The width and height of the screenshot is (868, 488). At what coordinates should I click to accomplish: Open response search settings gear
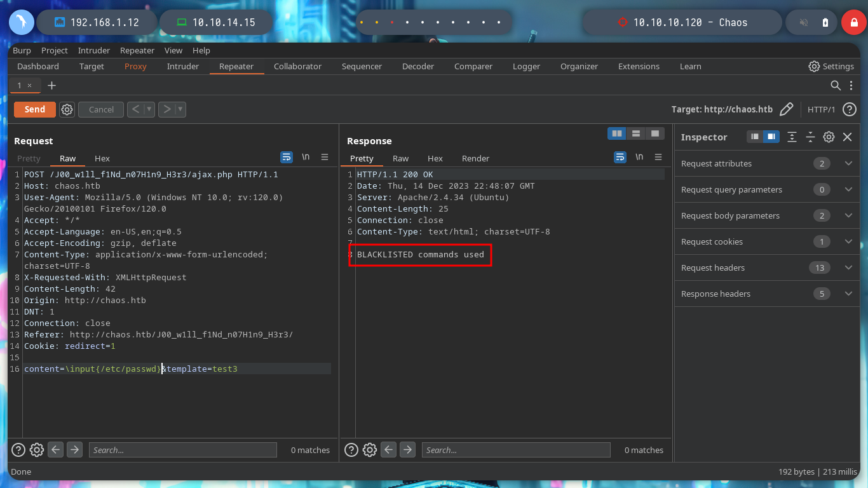[370, 450]
